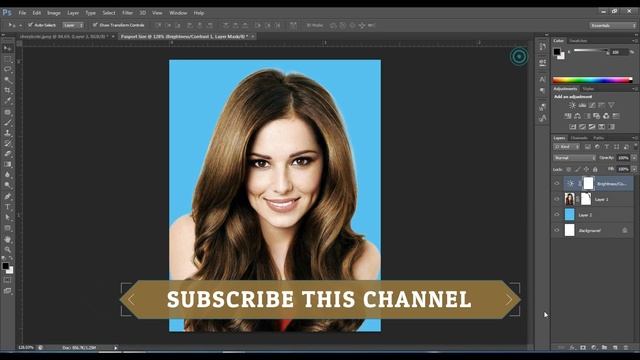Switch to the first document tab
The height and width of the screenshot is (360, 640).
pyautogui.click(x=64, y=37)
